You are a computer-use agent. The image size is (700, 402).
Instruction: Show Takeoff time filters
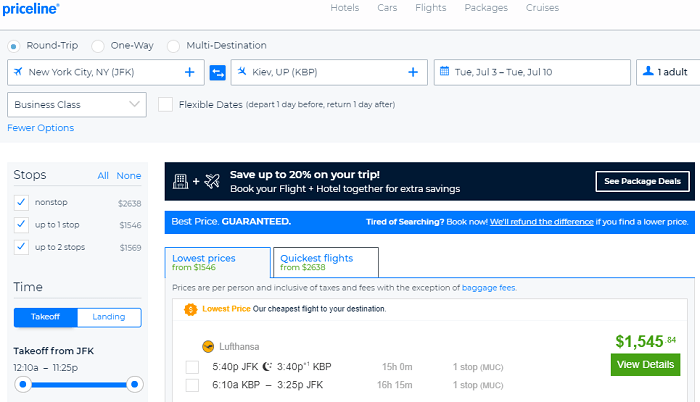pos(46,317)
